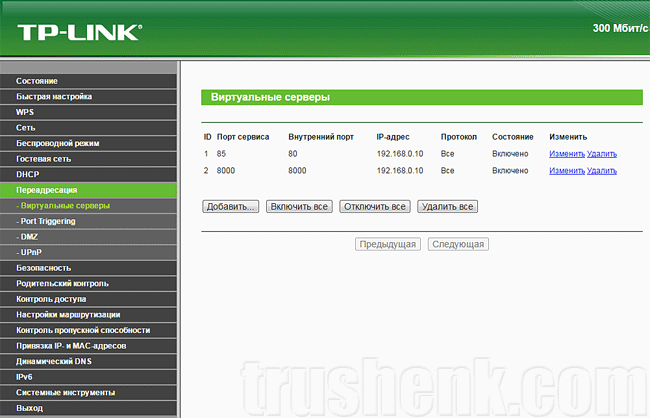The image size is (650, 418).
Task: Click the 300 Мбит/с header text
Action: click(x=620, y=28)
